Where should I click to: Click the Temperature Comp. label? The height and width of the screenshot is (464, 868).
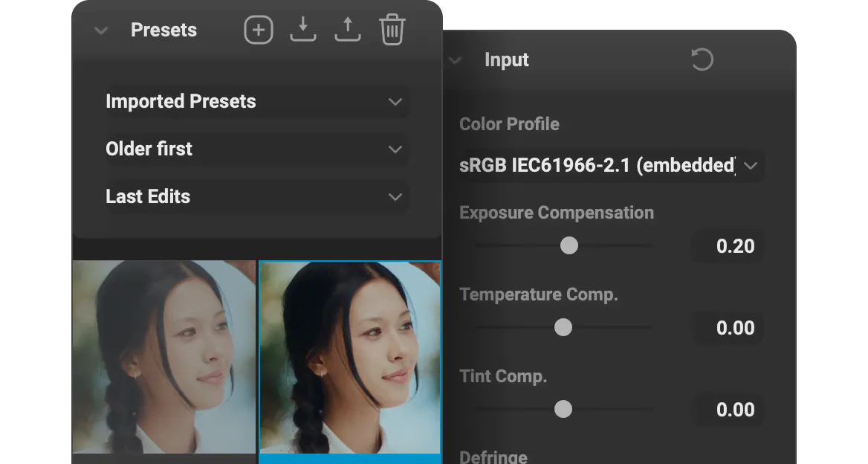tap(539, 294)
